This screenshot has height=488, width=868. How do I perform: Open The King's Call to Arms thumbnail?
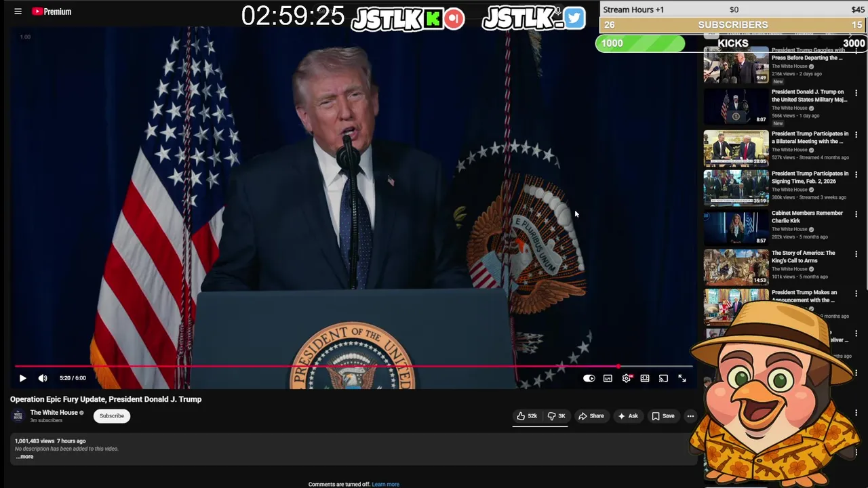[x=736, y=267]
